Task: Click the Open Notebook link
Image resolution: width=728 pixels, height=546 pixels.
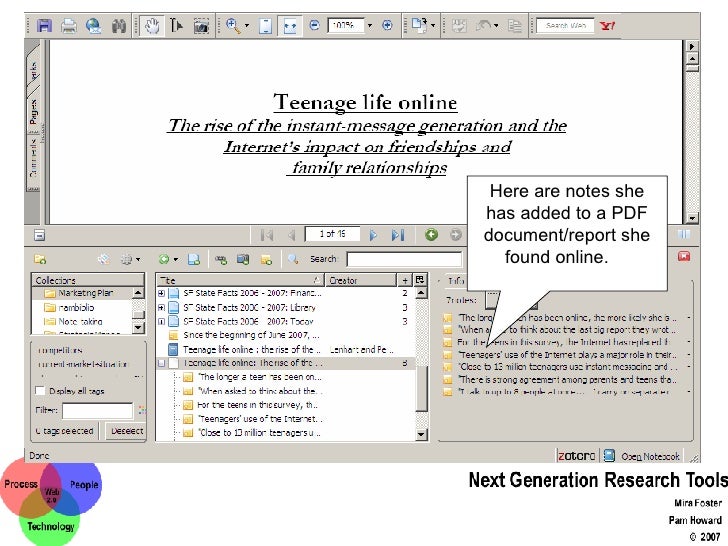Action: coord(650,456)
